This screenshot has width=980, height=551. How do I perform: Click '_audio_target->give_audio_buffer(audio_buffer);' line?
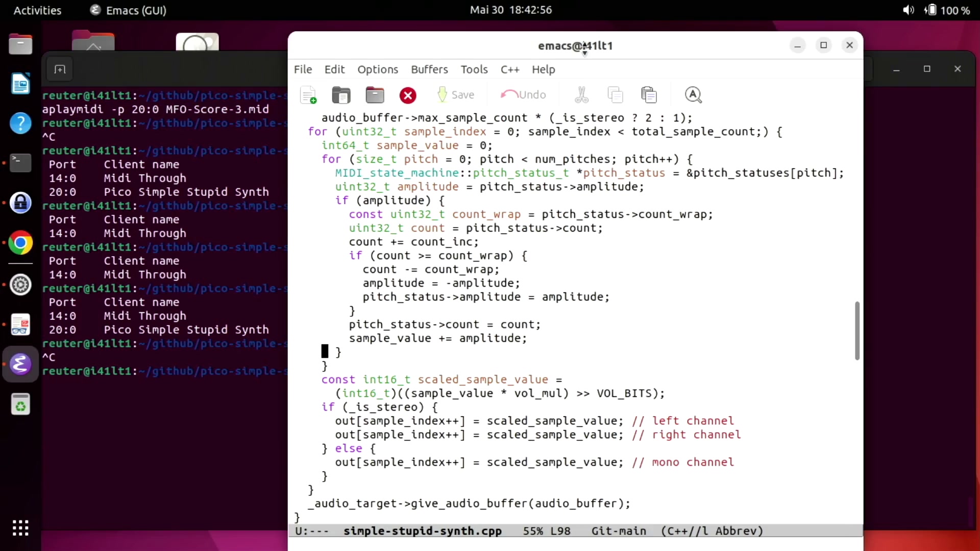coord(469,504)
